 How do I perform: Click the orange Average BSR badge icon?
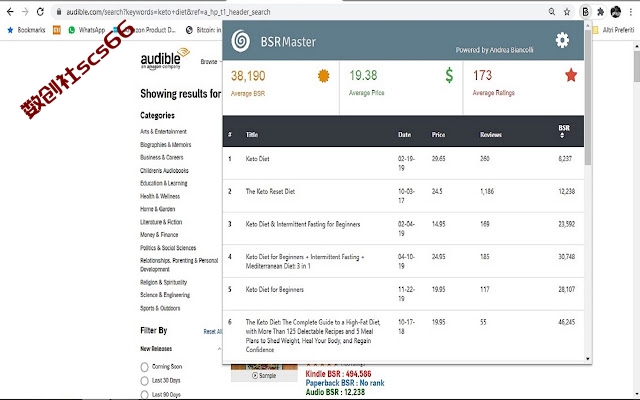(x=323, y=76)
